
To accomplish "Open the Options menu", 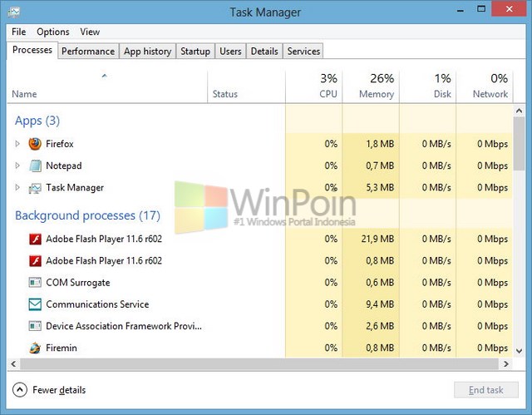I will (x=53, y=32).
